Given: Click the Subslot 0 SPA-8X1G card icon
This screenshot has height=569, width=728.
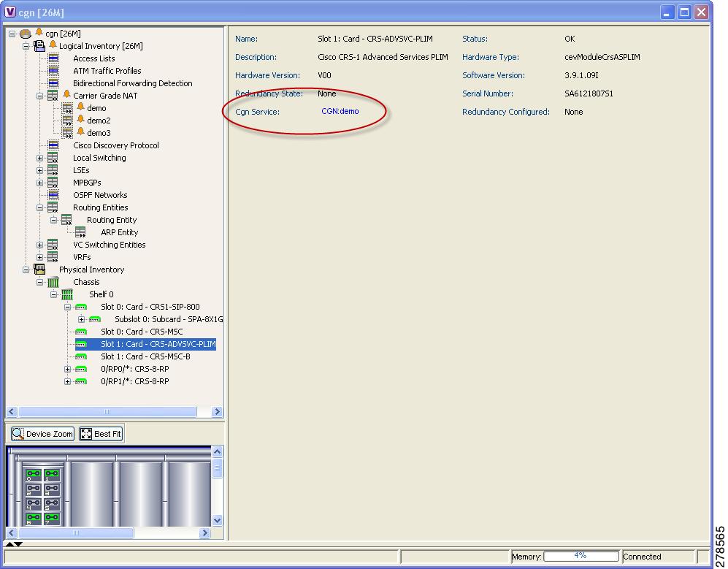Looking at the screenshot, I should [x=95, y=319].
